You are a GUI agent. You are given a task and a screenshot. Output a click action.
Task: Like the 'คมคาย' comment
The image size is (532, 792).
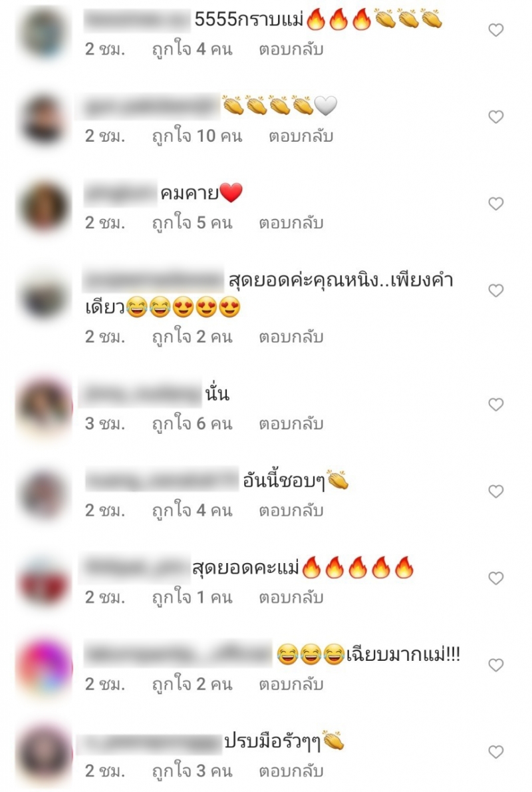[x=496, y=204]
